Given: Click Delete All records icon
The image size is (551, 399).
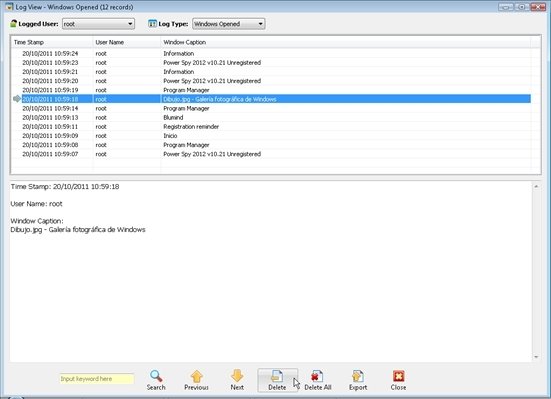Looking at the screenshot, I should (317, 376).
